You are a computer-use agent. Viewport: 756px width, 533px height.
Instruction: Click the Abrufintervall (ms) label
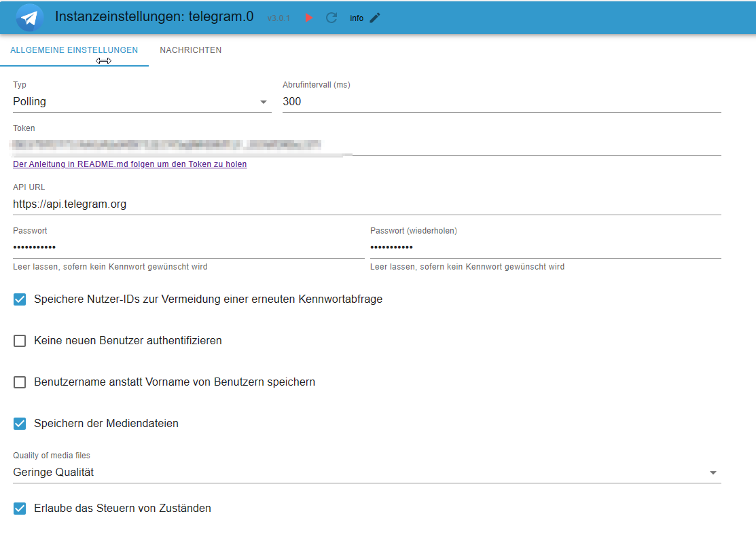(317, 85)
